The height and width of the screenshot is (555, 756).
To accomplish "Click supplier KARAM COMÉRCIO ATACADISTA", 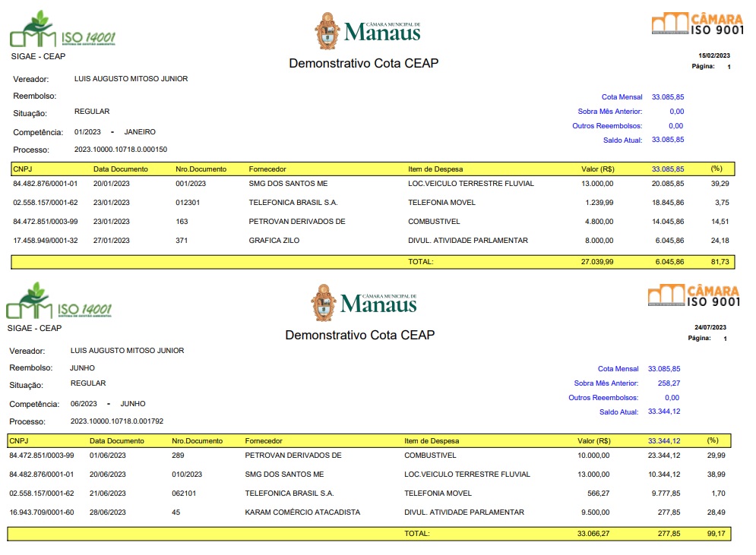I will pos(302,512).
